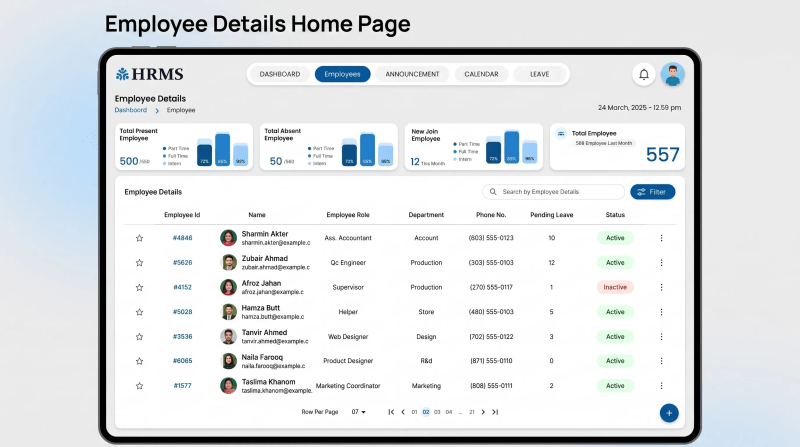The width and height of the screenshot is (800, 447).
Task: Open the more options menu for Sharmin Akter
Action: [661, 238]
